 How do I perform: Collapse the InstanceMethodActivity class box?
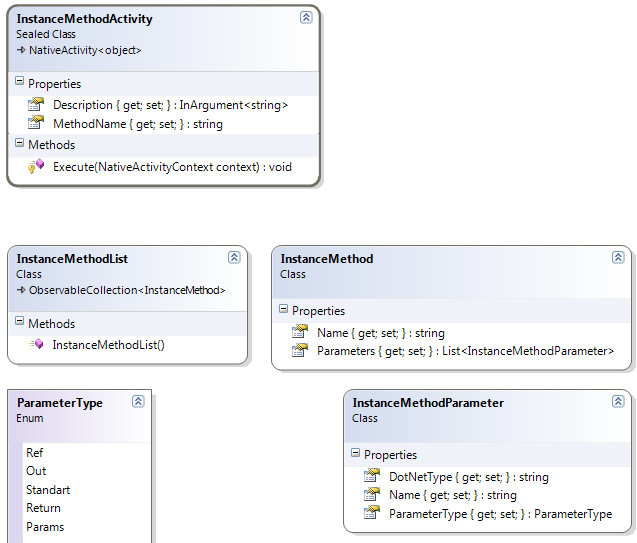(306, 18)
